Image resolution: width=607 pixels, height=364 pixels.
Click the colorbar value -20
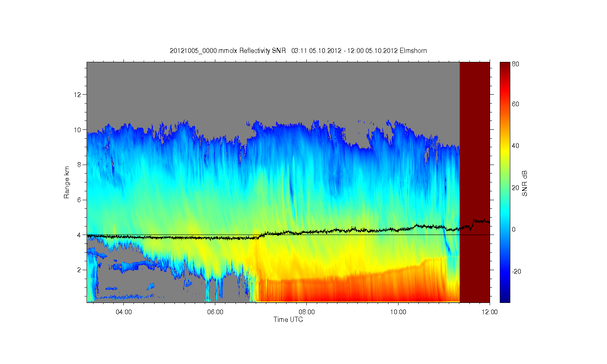516,271
